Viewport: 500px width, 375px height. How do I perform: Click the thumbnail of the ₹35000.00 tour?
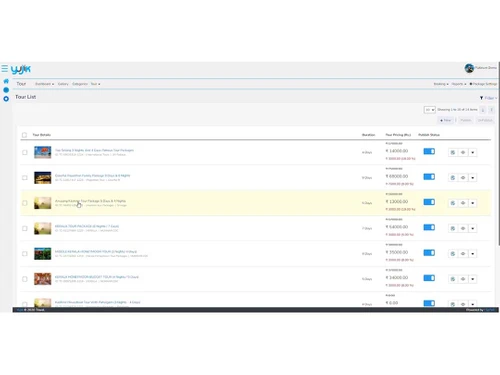(43, 254)
